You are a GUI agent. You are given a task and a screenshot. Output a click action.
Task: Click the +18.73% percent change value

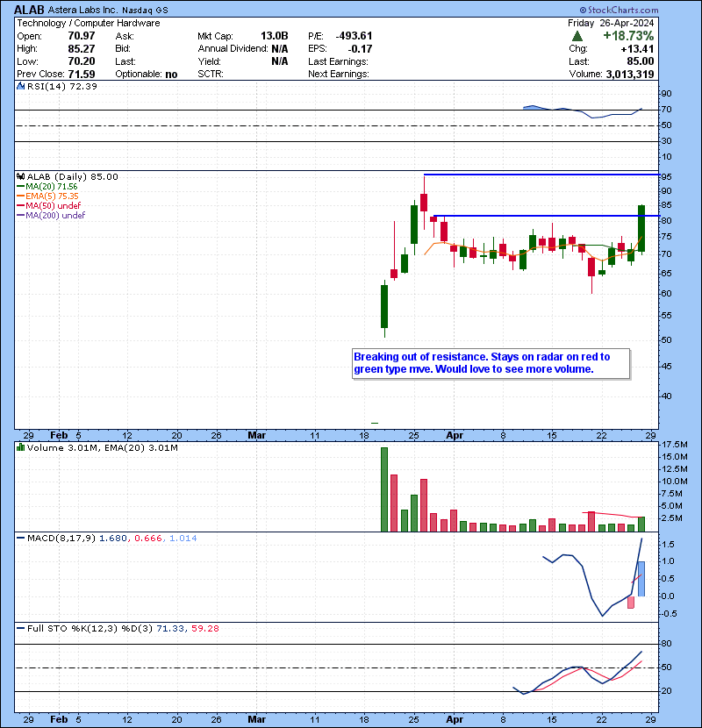[628, 36]
